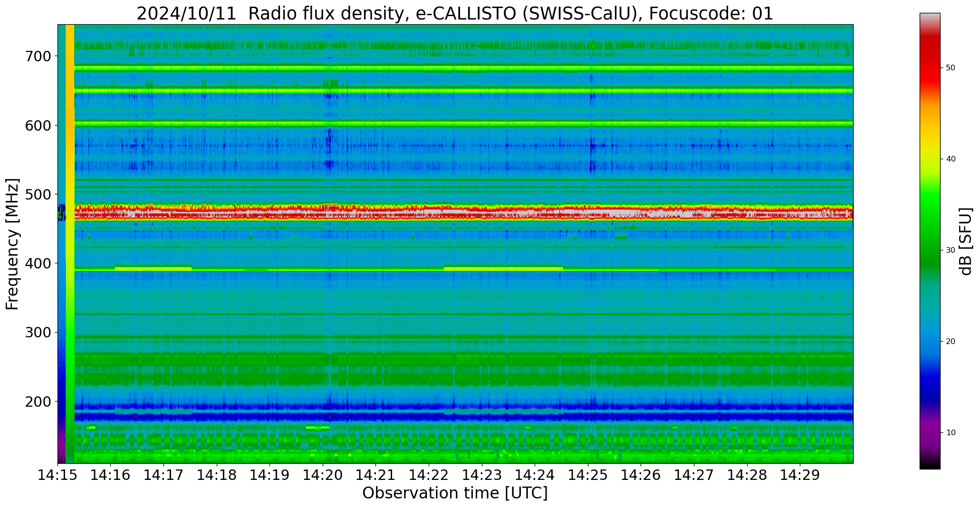980x507 pixels.
Task: Click the 'dB [SFU]' colorbar label
Action: (x=966, y=241)
